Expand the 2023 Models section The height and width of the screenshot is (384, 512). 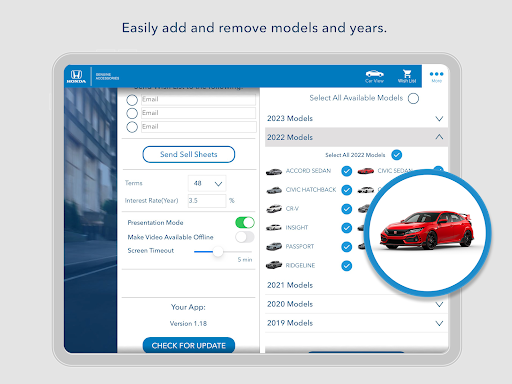coord(356,118)
